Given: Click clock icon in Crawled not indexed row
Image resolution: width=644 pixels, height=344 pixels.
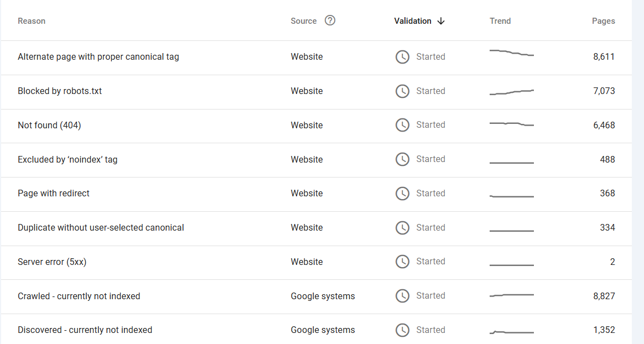Looking at the screenshot, I should [402, 295].
